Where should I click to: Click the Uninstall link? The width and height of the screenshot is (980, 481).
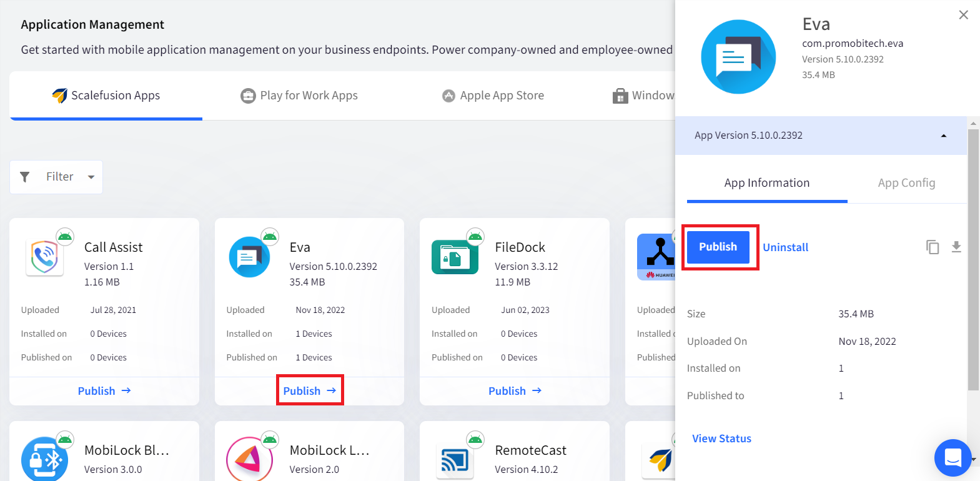point(785,247)
